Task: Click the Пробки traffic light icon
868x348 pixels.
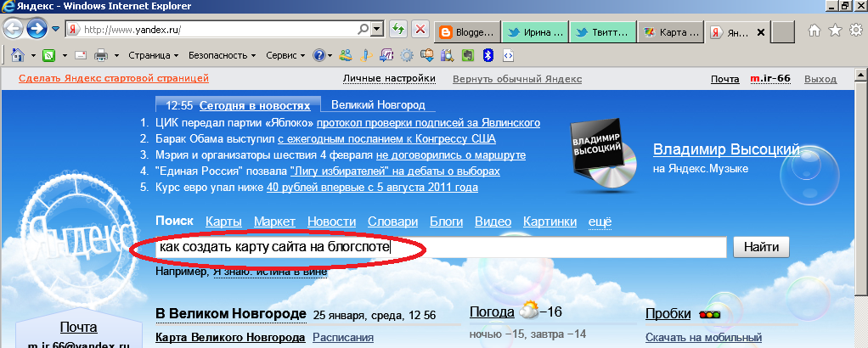Action: [710, 314]
